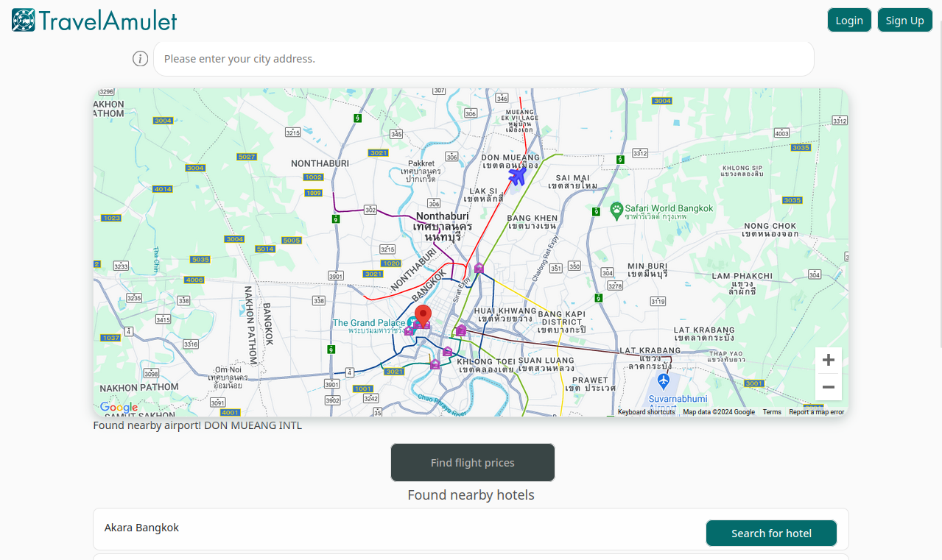Click the city address input field

[483, 58]
